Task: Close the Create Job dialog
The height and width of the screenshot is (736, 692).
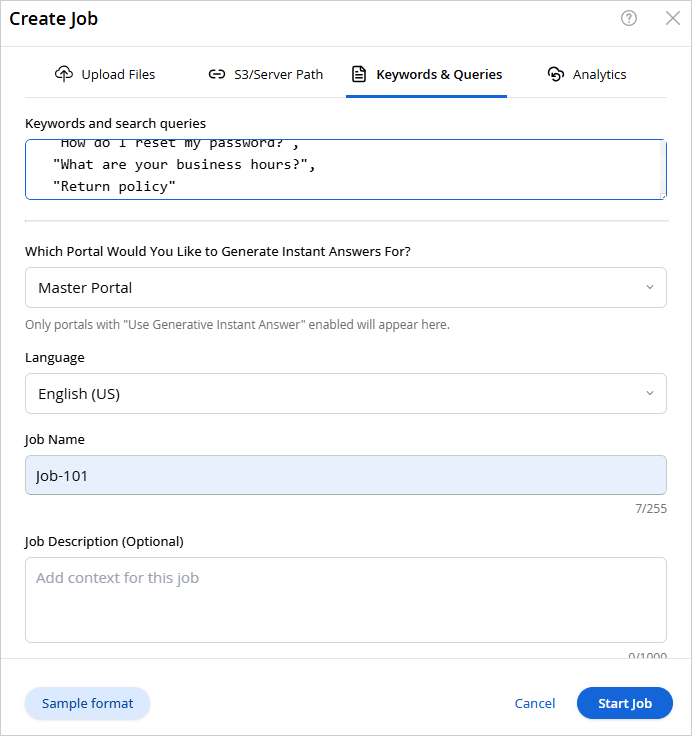Action: (x=673, y=18)
